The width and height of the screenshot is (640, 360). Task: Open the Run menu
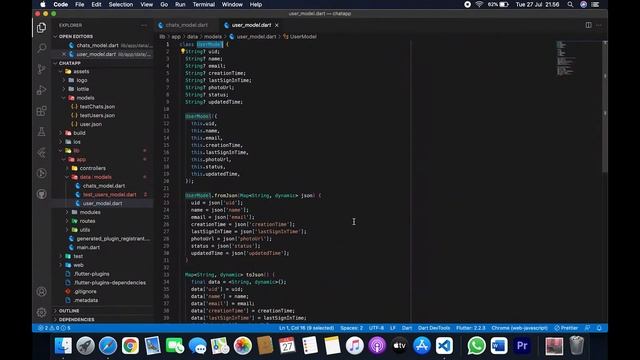coord(180,4)
